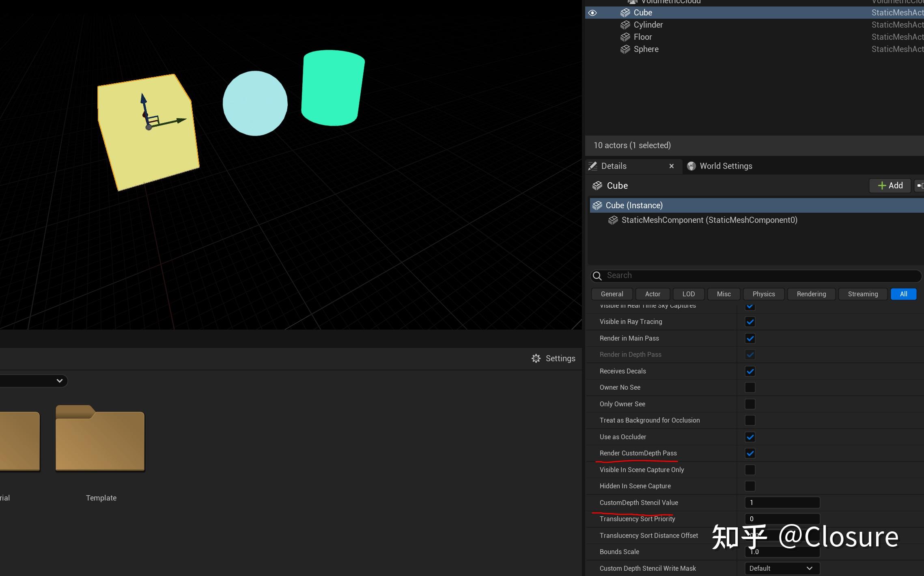
Task: Disable Receives Decals checkbox
Action: pos(750,371)
